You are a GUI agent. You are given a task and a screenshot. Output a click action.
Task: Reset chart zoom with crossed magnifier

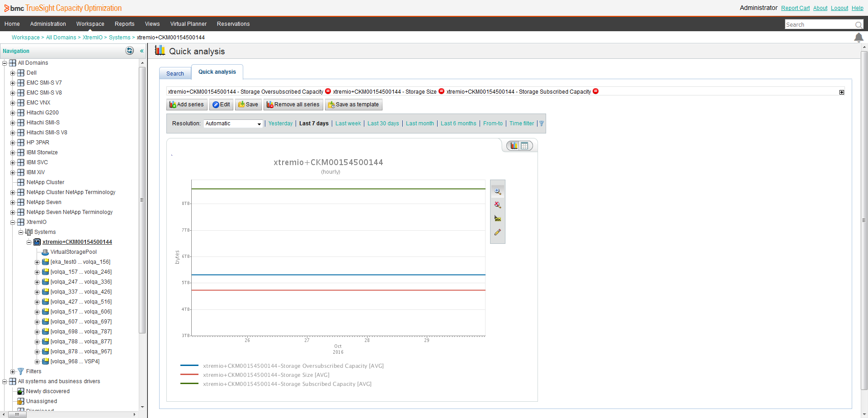[x=498, y=205]
